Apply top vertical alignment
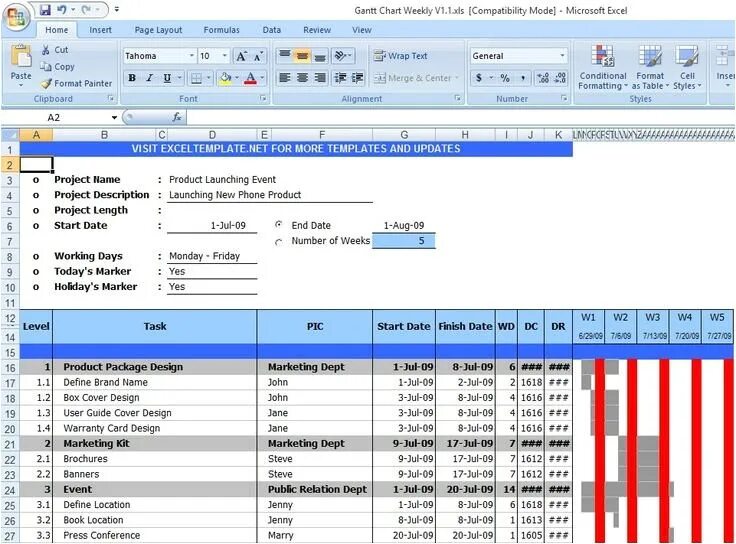736x544 pixels. click(284, 56)
